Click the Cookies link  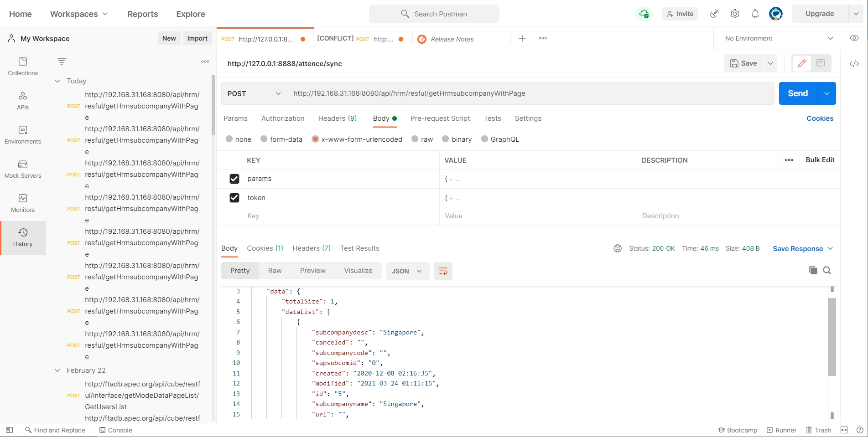coord(819,118)
